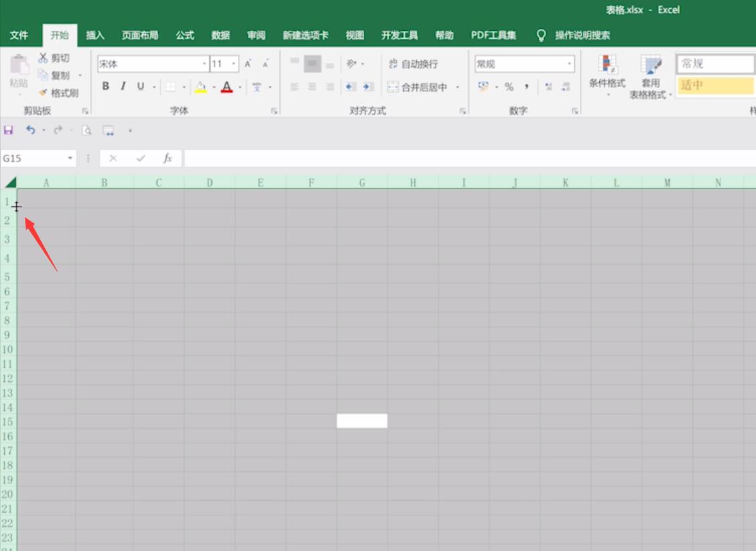Center text horizontally
The width and height of the screenshot is (756, 551).
click(x=312, y=86)
